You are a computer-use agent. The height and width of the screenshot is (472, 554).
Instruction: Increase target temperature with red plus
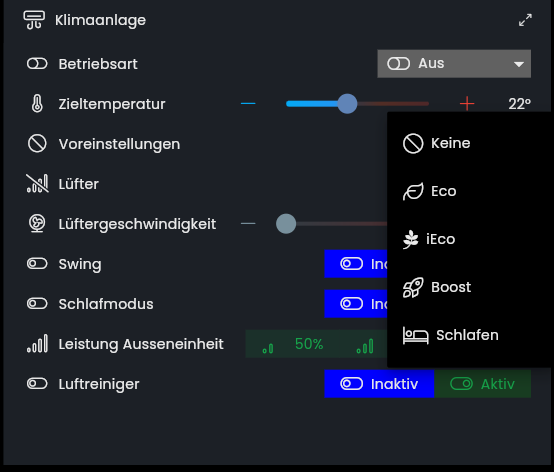point(467,104)
